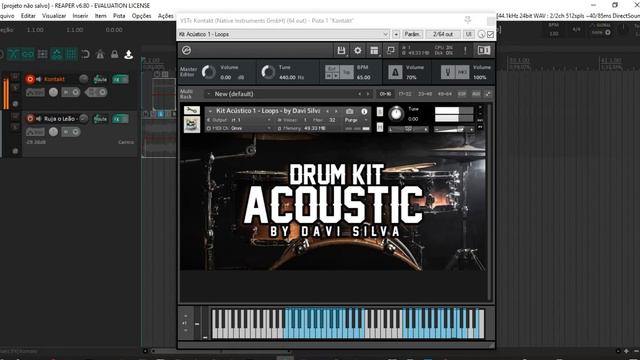This screenshot has height=360, width=640.
Task: Click the plus button beside preset dropdown
Action: point(396,34)
